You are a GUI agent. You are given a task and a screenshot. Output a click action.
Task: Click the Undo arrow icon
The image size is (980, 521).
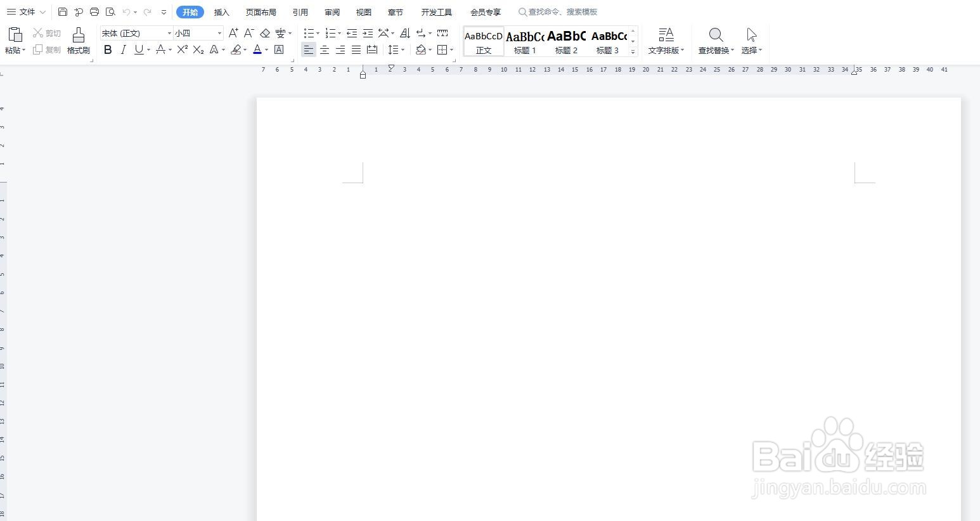[126, 12]
